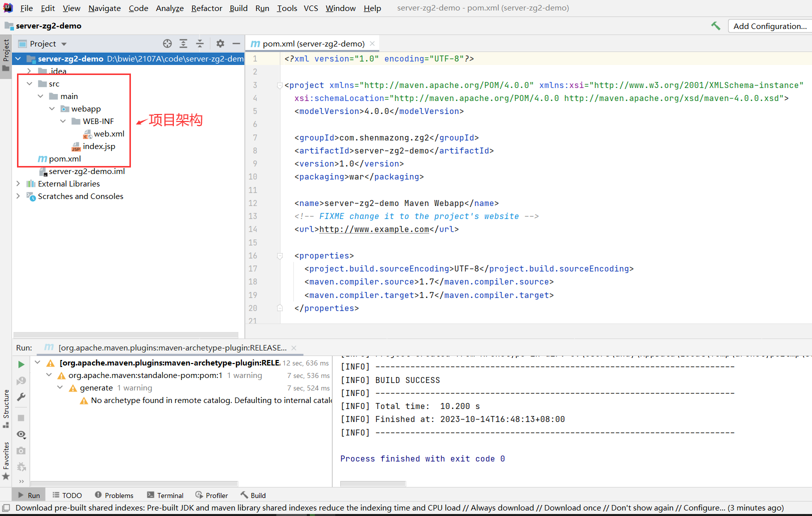Open the Structure side tab

coord(6,408)
